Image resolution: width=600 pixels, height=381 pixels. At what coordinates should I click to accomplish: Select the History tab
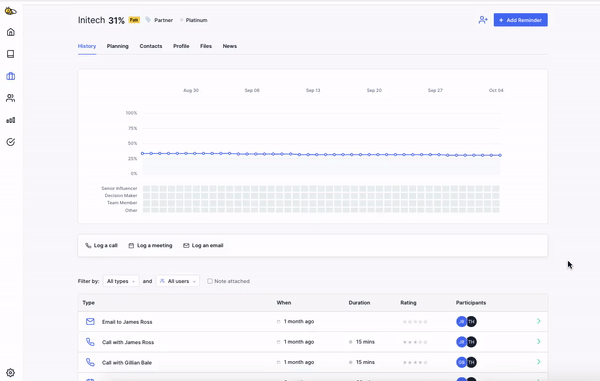(87, 46)
